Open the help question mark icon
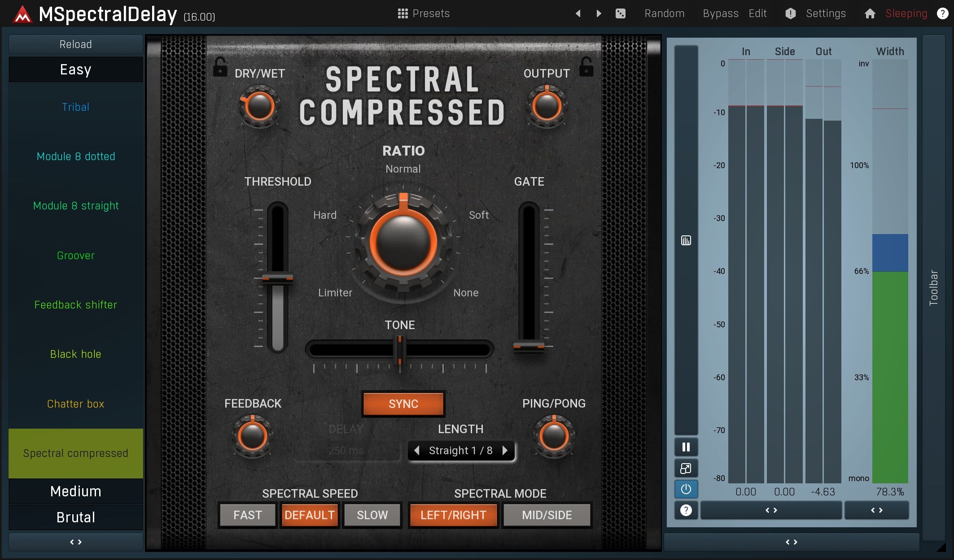 coord(942,13)
